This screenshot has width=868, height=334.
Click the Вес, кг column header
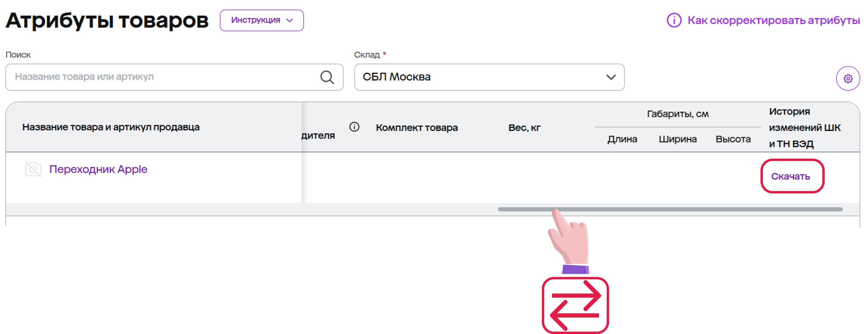[524, 128]
